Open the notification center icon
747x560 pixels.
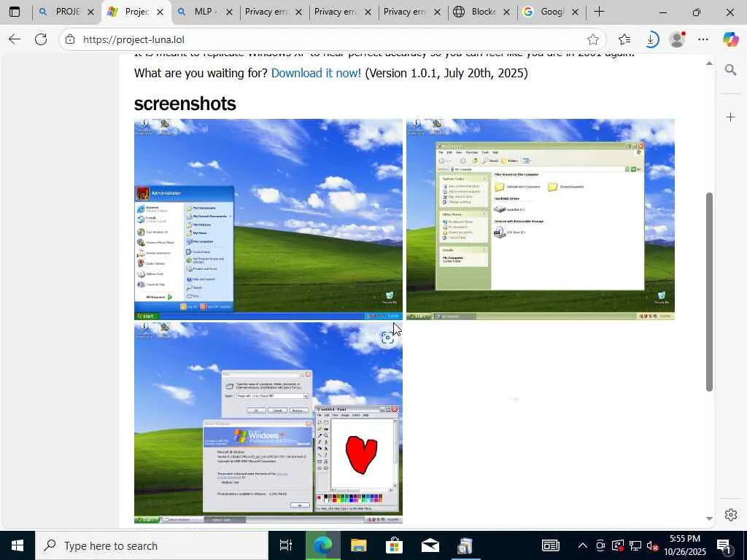pos(724,546)
